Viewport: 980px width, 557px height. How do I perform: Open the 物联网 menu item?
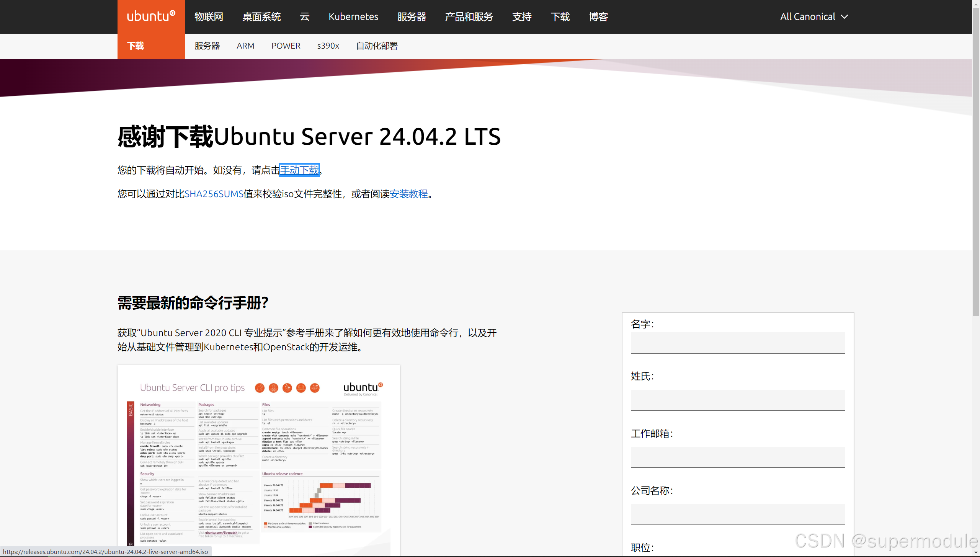click(x=209, y=16)
